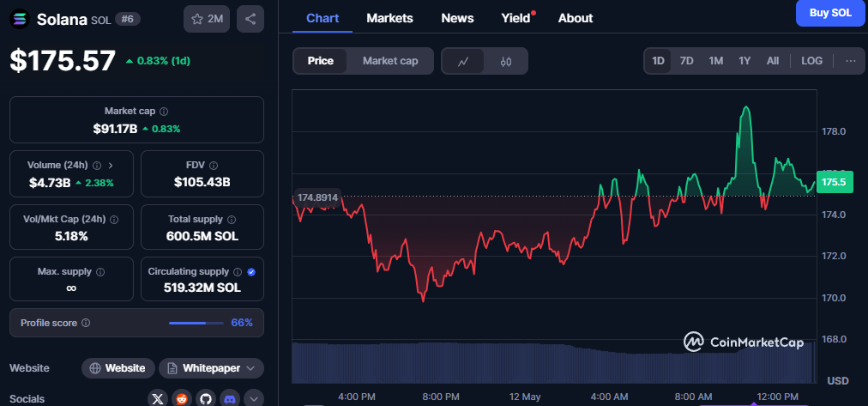868x406 pixels.
Task: Open the Markets tab
Action: point(389,18)
